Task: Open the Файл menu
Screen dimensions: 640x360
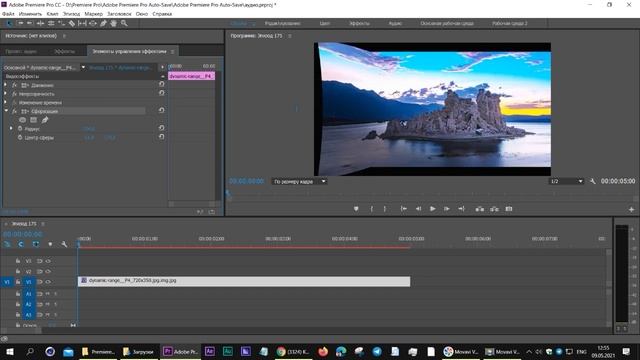Action: click(8, 14)
